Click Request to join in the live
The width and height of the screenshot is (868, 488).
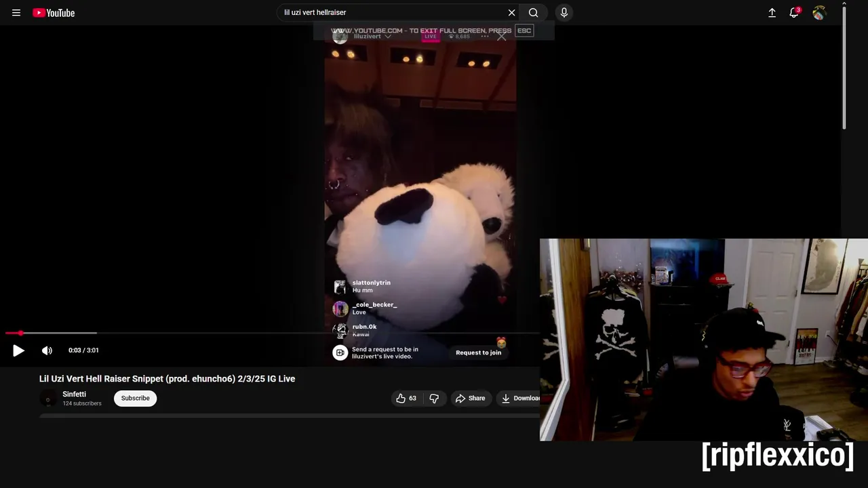click(478, 352)
